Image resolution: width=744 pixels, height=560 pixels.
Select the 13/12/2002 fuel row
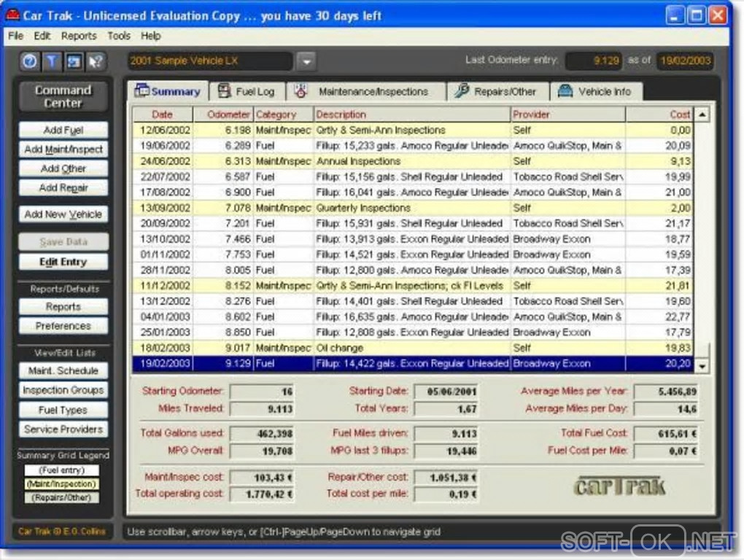(x=413, y=301)
